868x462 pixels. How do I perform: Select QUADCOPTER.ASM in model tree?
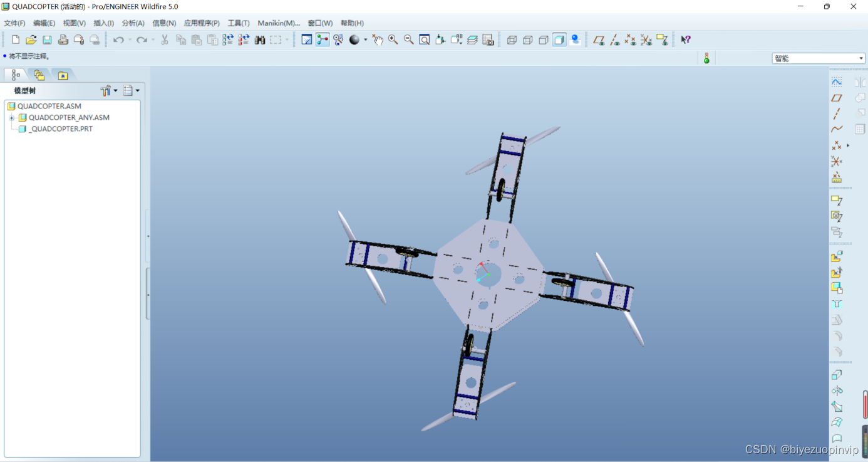[x=49, y=107]
